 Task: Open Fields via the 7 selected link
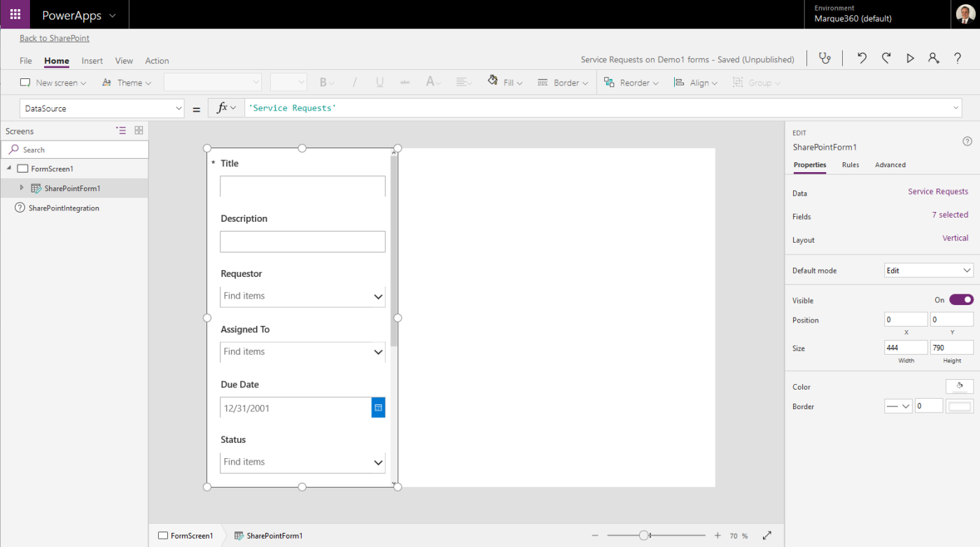pos(950,215)
